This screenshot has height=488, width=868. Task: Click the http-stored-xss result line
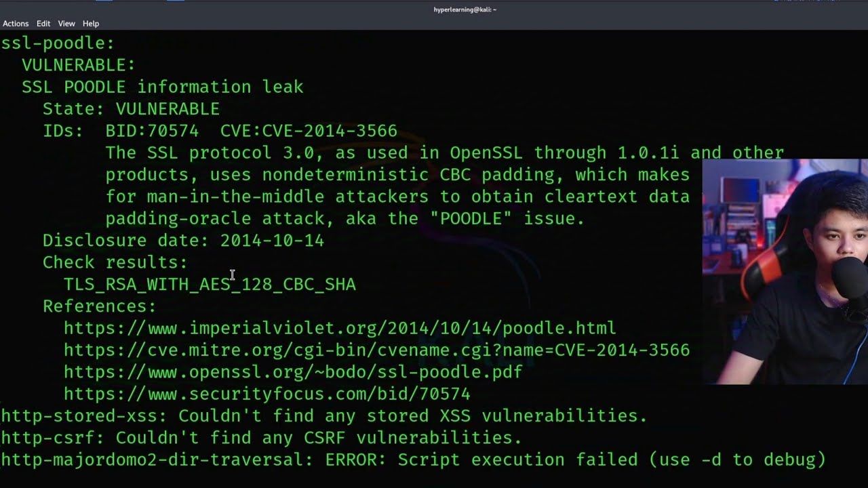click(324, 415)
